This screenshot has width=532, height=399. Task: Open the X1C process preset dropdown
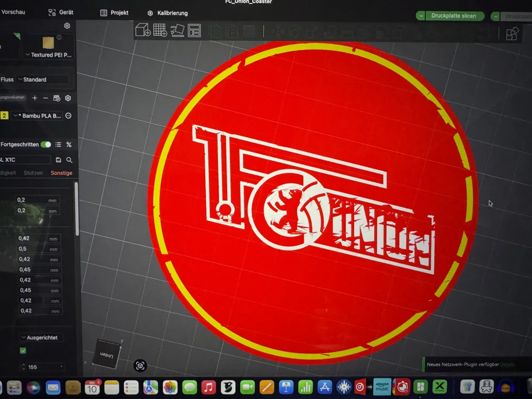[25, 160]
